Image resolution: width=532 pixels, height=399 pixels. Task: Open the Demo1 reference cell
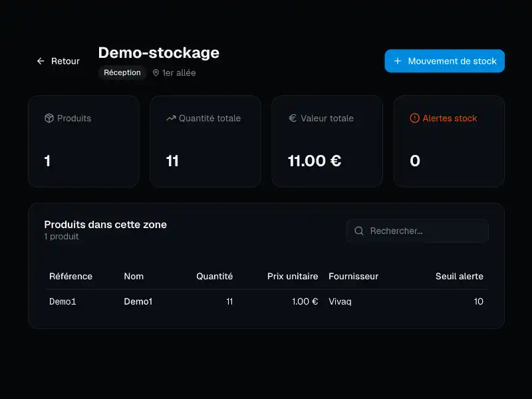(x=63, y=301)
